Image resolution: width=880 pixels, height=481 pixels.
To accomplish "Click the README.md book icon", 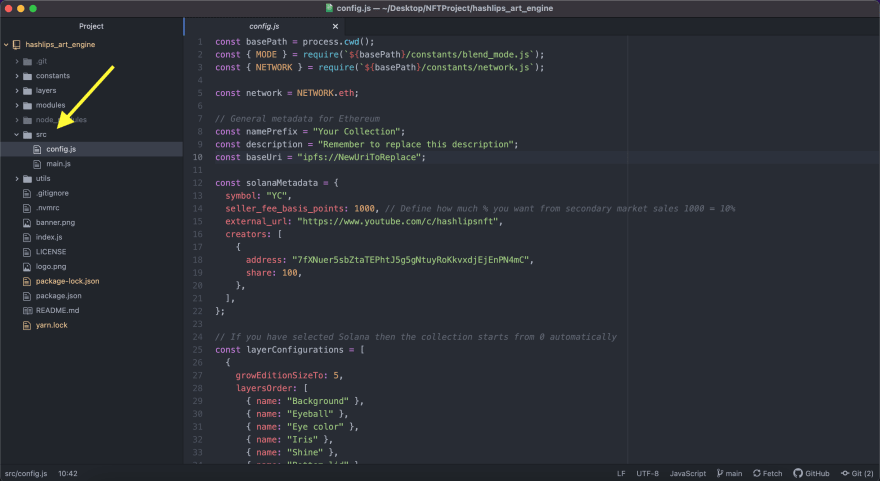I will click(27, 310).
